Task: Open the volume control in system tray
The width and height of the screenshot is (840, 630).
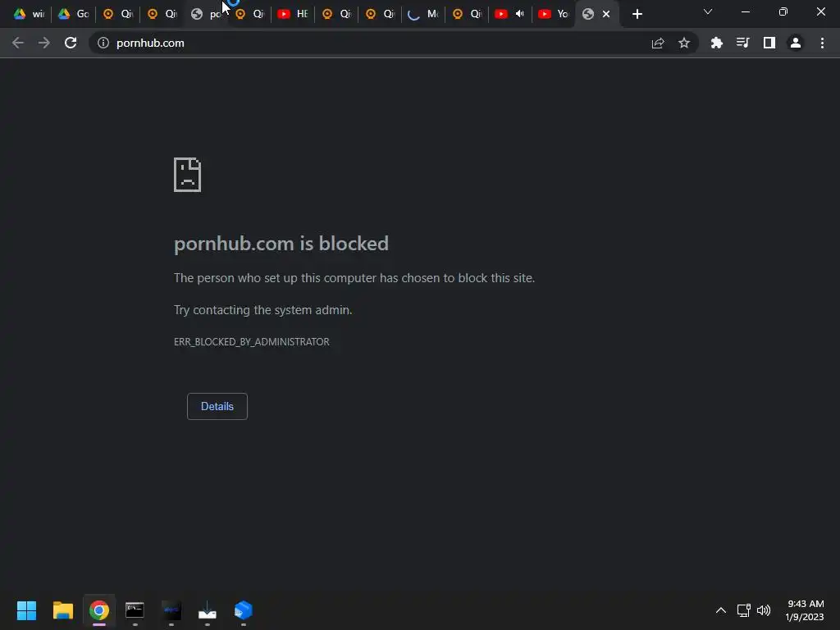Action: pos(764,610)
